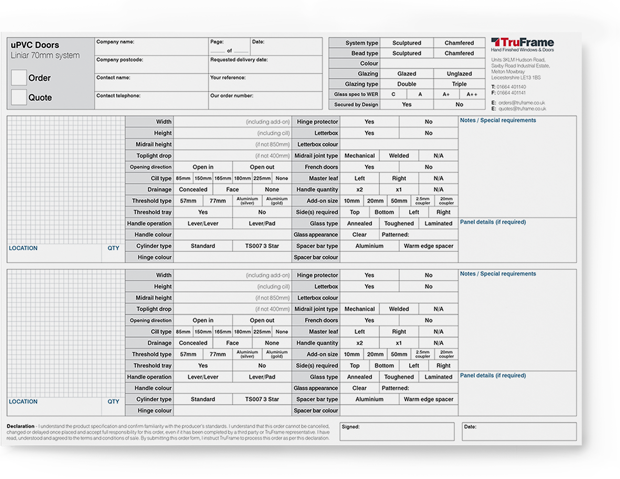Screen dimensions: 620x479
Task: Pick WER glass spec A++
Action: click(x=472, y=94)
